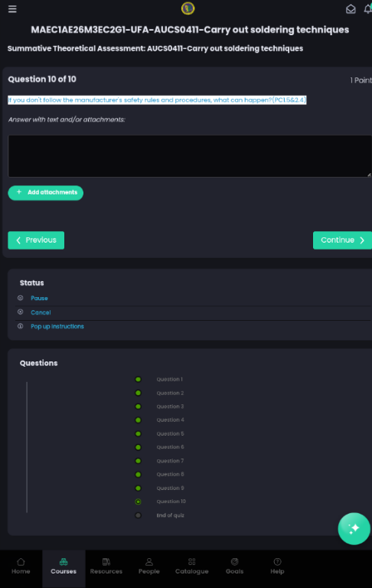Screen dimensions: 372x588
Task: Jump to Question 6 label
Action: pyautogui.click(x=170, y=447)
